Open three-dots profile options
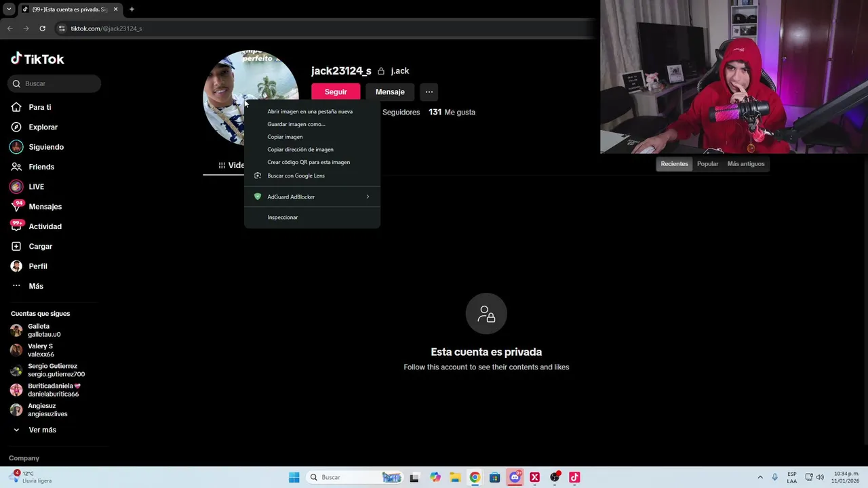 point(429,91)
